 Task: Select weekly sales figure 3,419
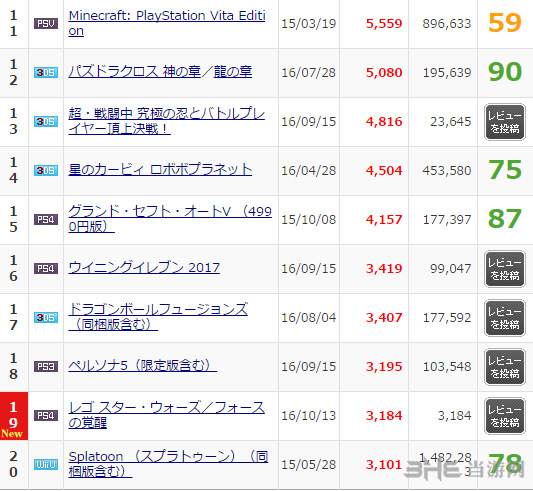tap(384, 268)
